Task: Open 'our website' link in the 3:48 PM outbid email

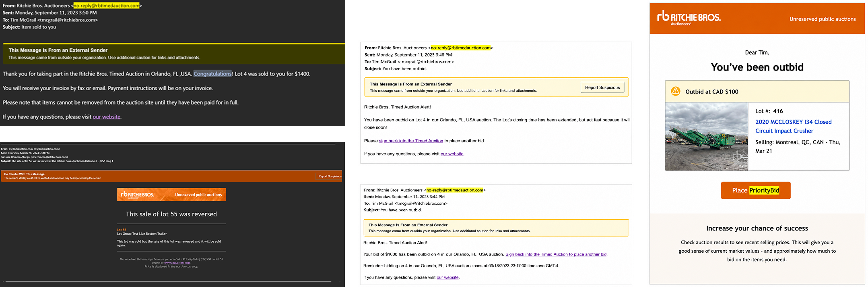Action: coord(452,154)
